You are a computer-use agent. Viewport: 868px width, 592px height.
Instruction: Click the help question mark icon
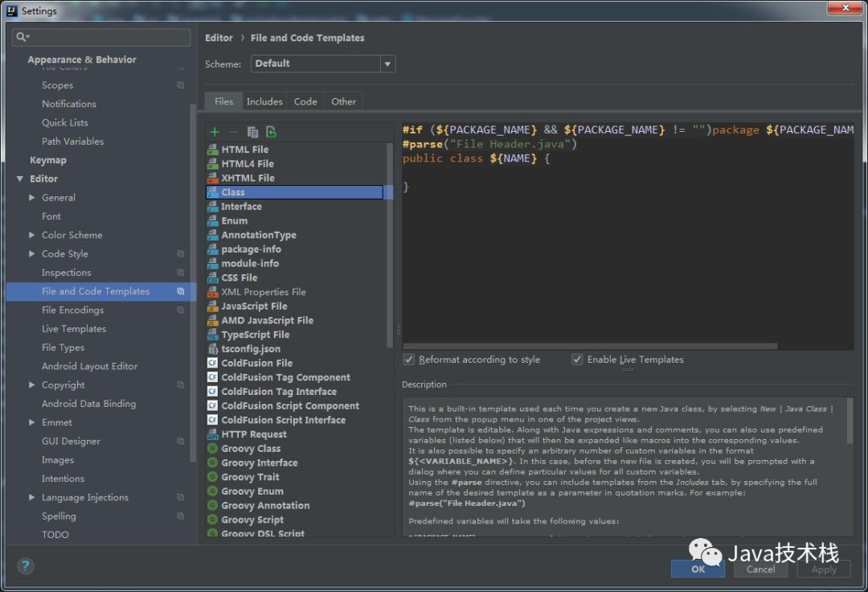click(x=25, y=566)
